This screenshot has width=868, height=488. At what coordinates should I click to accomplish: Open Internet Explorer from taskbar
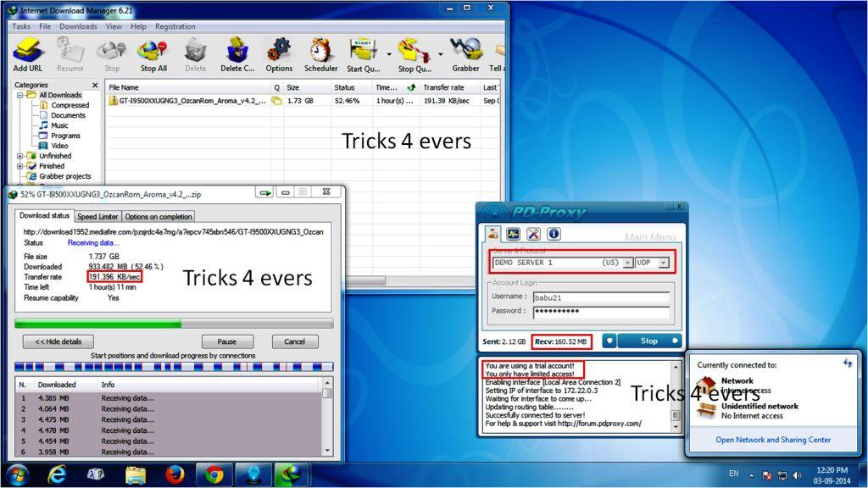tap(57, 474)
